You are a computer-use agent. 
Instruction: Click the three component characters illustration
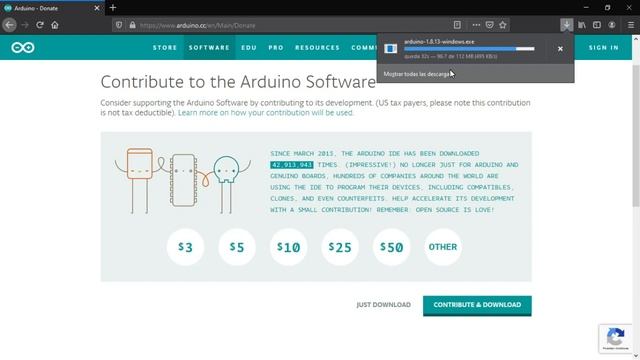[x=183, y=180]
